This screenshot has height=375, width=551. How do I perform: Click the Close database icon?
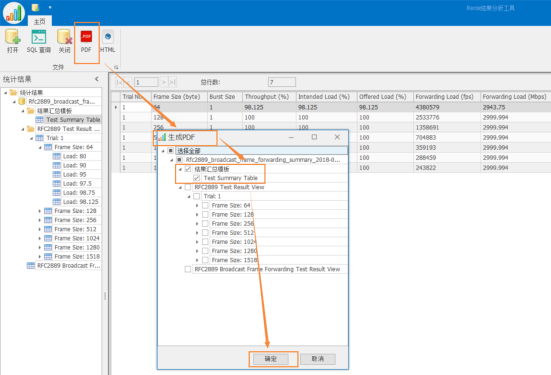click(64, 37)
